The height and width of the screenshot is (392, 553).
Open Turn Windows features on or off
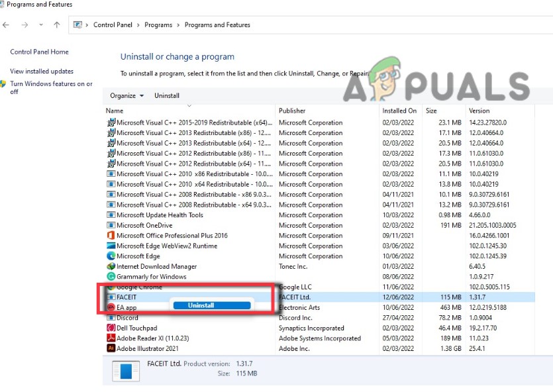pyautogui.click(x=51, y=87)
